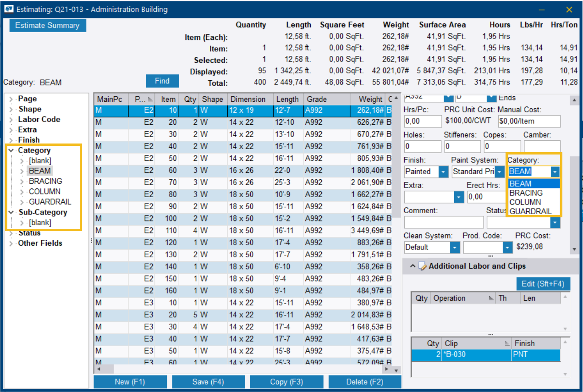Click the Edit (Sft+F4) button
The image size is (583, 392).
(x=543, y=284)
